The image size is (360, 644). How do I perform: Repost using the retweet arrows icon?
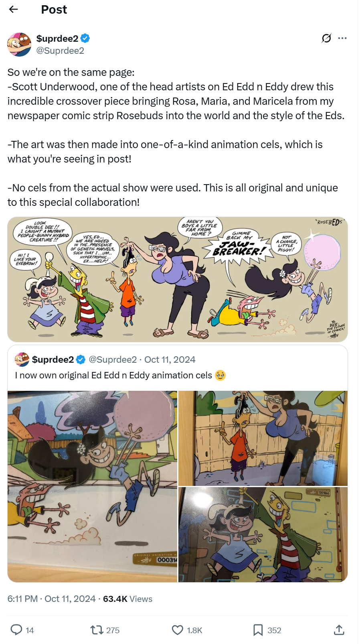tap(97, 630)
